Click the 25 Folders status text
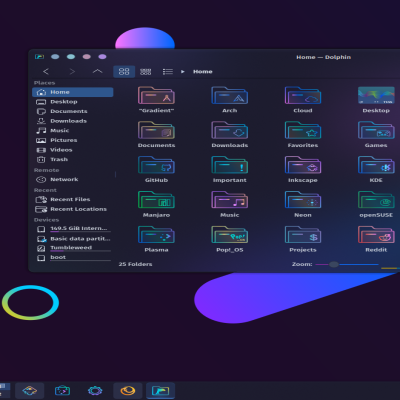 (x=135, y=264)
